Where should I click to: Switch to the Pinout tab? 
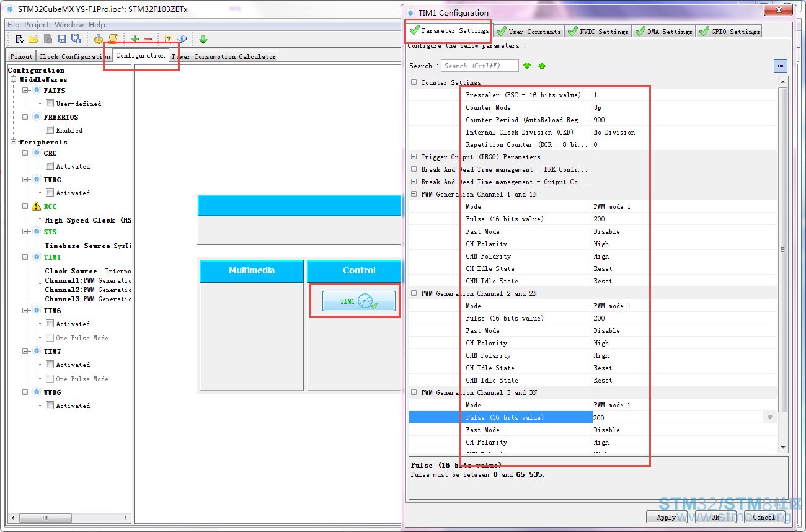21,56
